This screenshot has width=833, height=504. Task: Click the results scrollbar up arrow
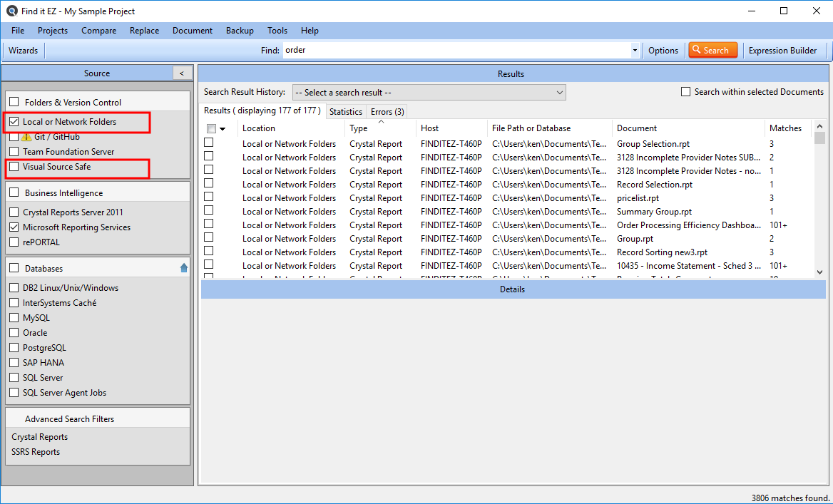[x=819, y=126]
